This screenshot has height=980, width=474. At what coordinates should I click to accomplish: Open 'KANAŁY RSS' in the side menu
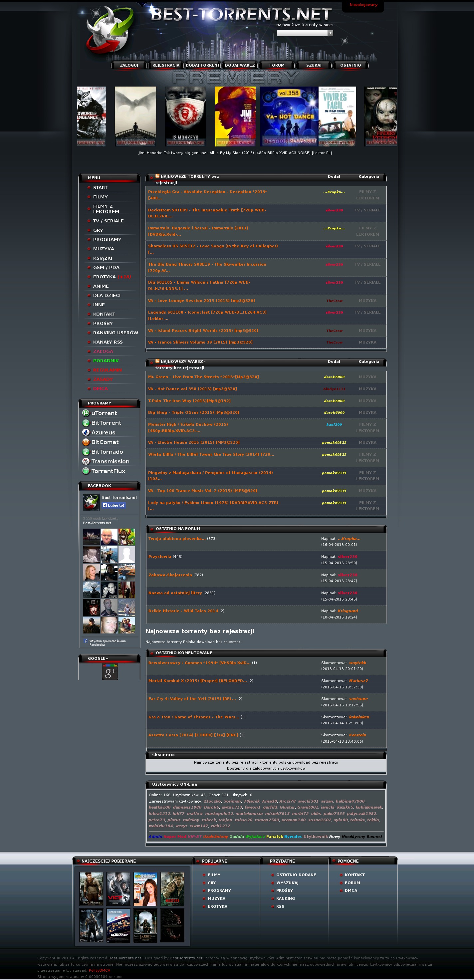click(108, 342)
